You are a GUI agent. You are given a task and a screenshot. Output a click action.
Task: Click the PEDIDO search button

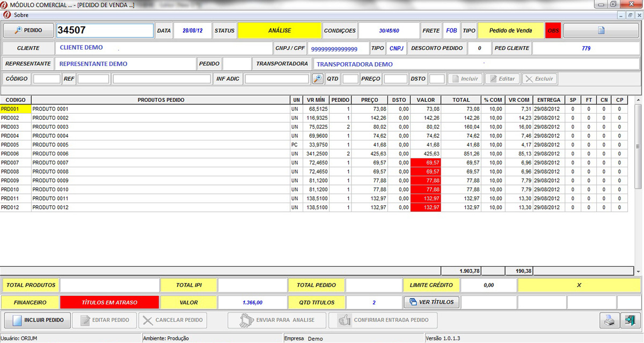[28, 31]
